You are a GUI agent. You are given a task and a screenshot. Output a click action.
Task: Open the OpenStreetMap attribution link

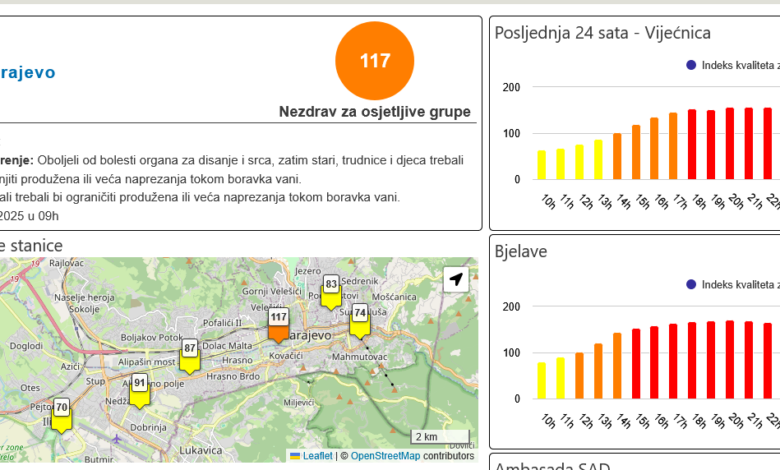click(x=385, y=456)
